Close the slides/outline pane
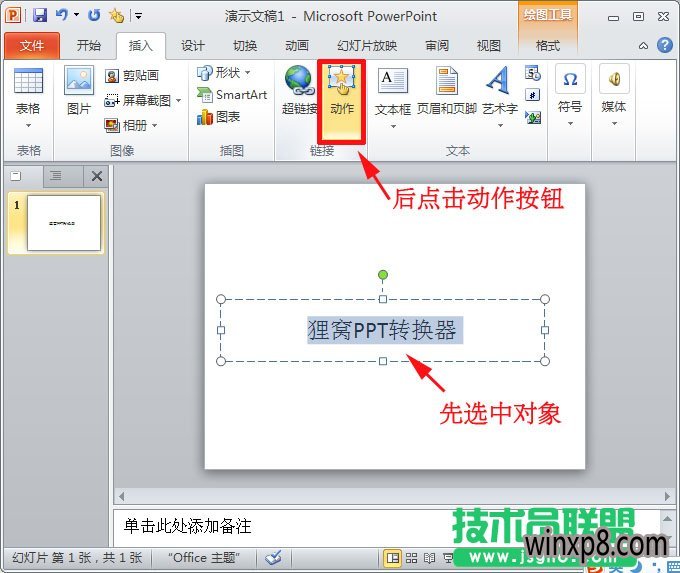680x573 pixels. pyautogui.click(x=97, y=176)
